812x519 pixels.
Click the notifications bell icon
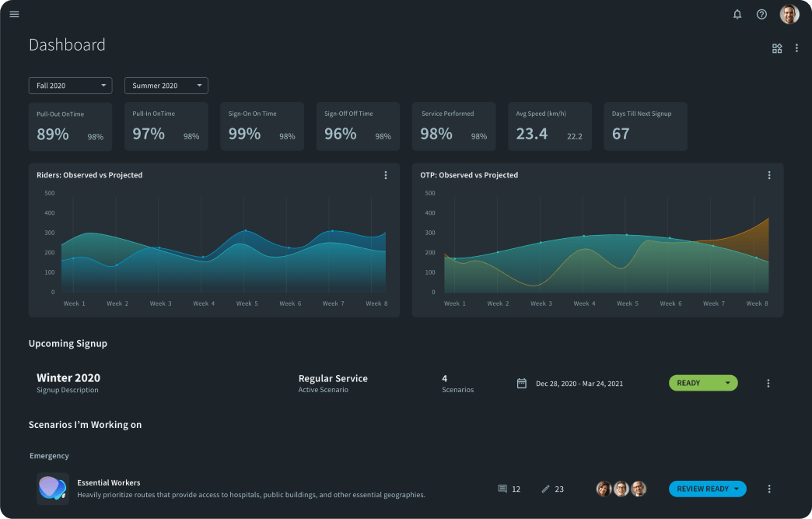pos(737,14)
